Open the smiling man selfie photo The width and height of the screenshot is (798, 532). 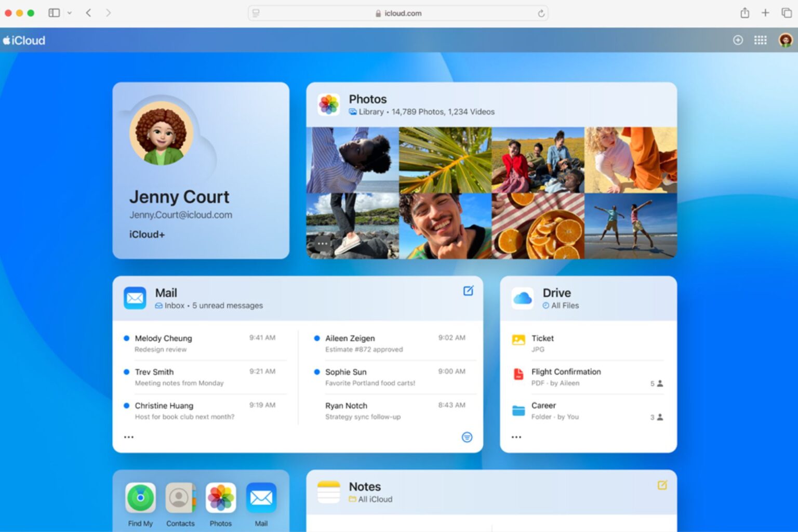(445, 226)
